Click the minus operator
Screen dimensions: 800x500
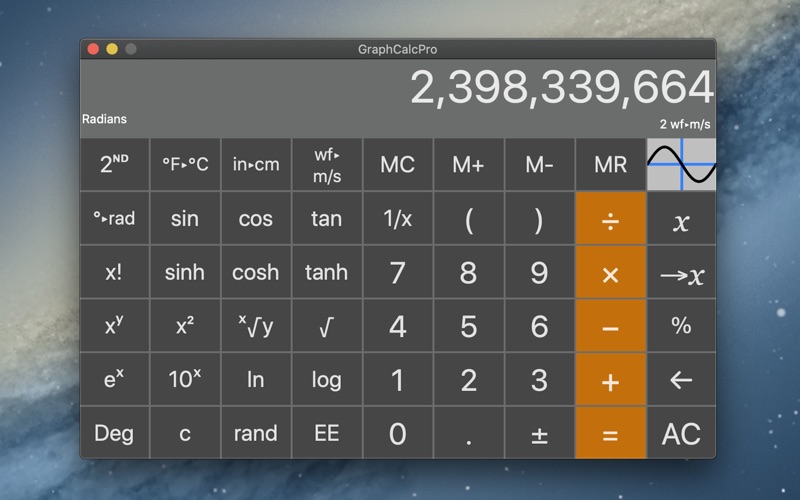pyautogui.click(x=610, y=326)
